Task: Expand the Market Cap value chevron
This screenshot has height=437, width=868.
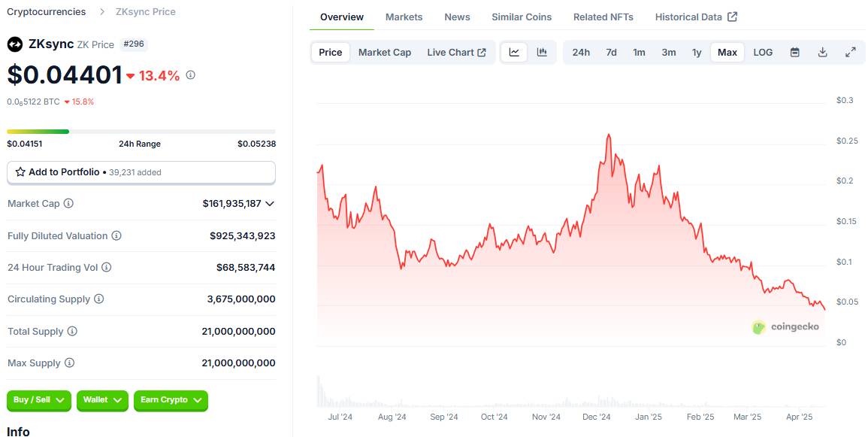Action: tap(270, 204)
